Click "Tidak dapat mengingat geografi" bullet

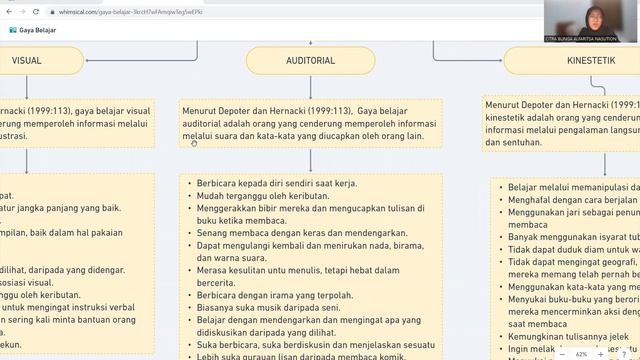574,268
